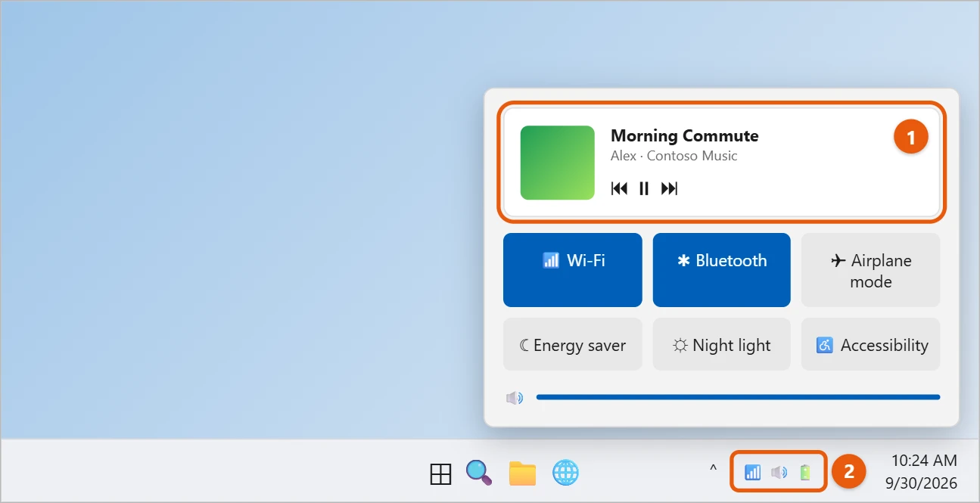
Task: Skip to the next track
Action: coord(669,188)
